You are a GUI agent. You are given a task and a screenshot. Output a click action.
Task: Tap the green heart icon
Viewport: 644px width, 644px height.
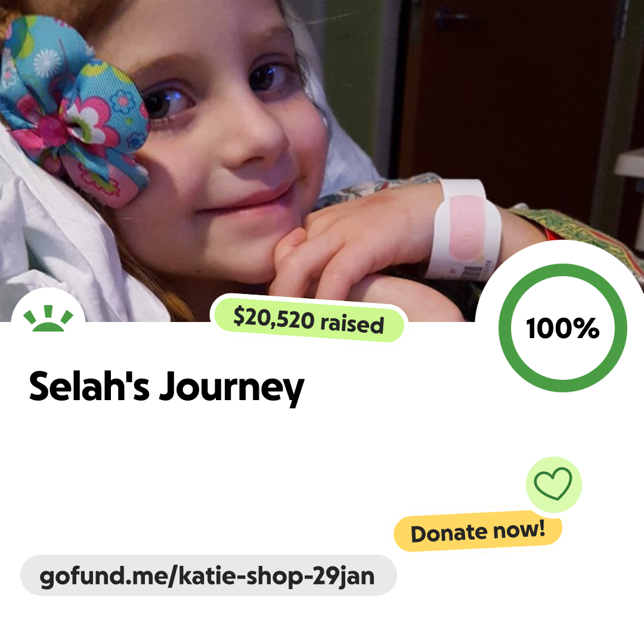553,484
